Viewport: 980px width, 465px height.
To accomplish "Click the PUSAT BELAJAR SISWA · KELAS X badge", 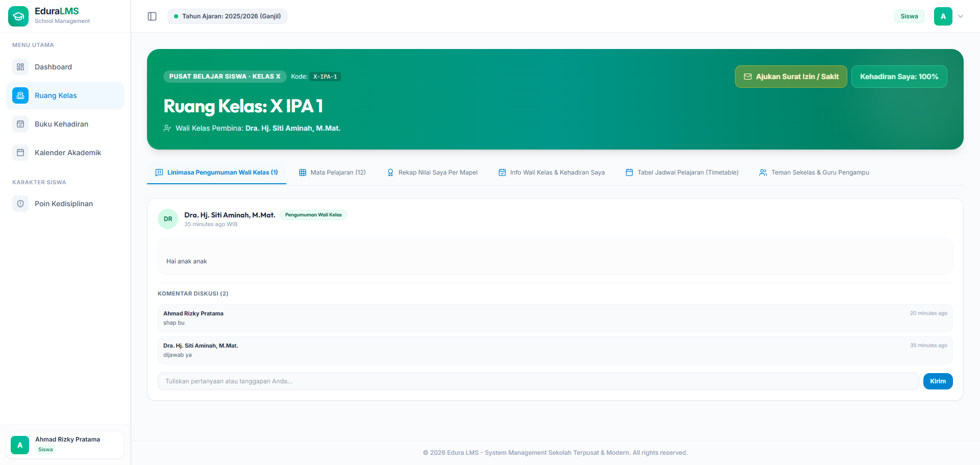I will click(x=225, y=77).
